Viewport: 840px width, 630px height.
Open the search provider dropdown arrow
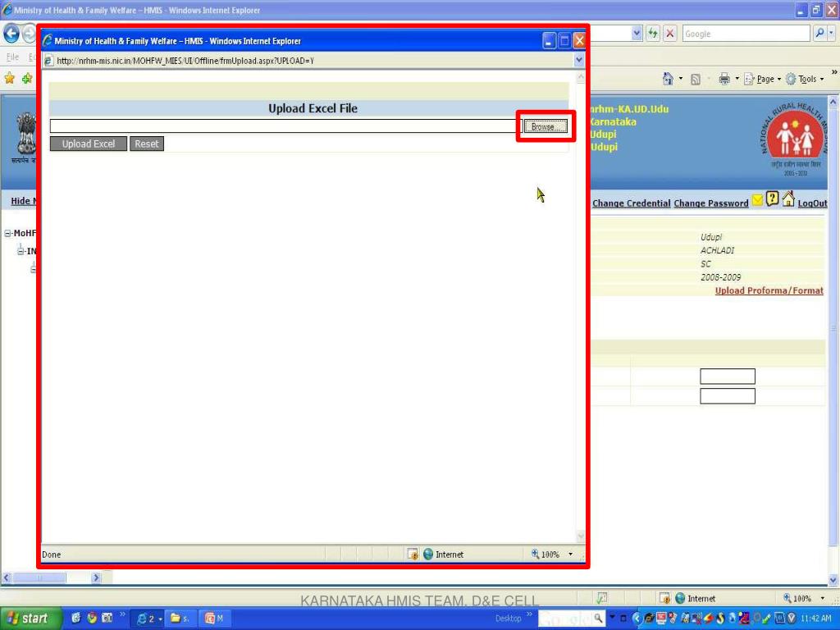coord(832,33)
